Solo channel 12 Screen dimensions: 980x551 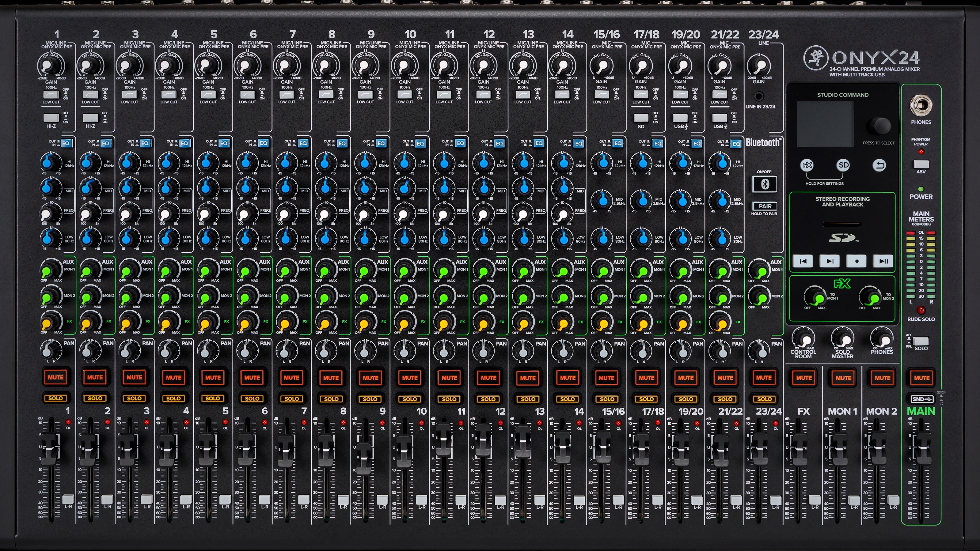(x=488, y=398)
